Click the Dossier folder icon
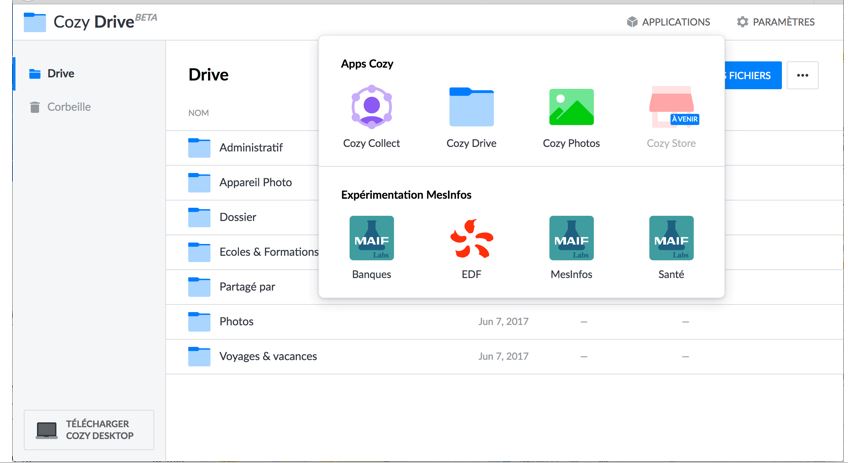848x463 pixels. tap(199, 217)
